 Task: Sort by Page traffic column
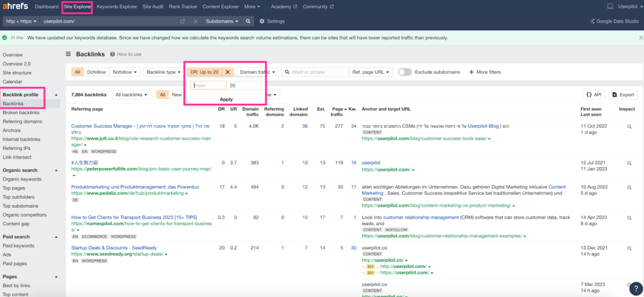(339, 112)
